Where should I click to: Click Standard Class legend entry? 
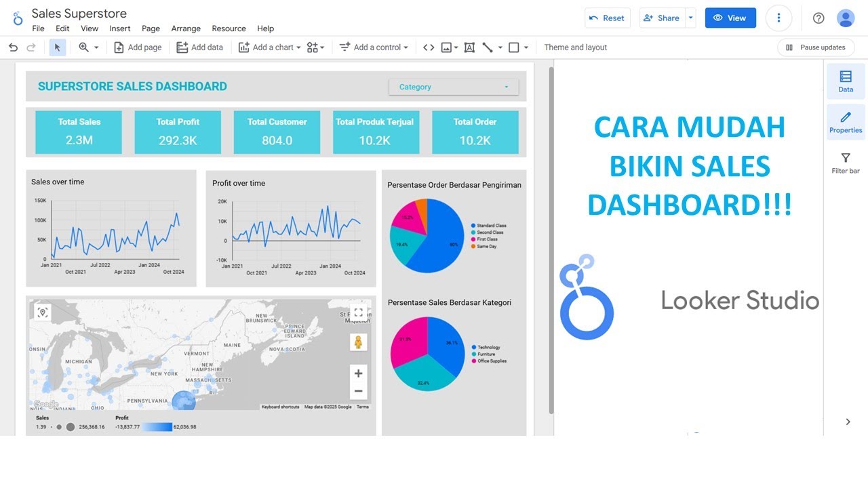click(488, 226)
